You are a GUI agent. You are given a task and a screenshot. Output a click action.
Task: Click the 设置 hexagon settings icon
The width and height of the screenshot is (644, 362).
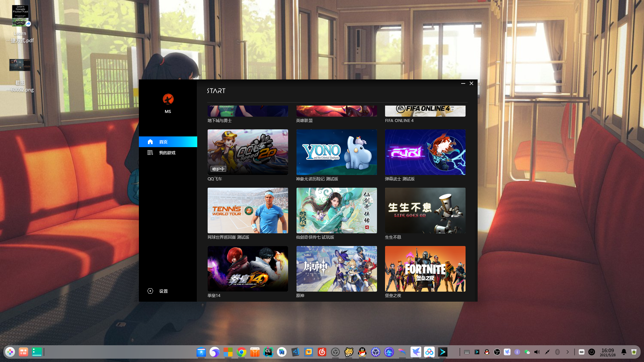150,291
